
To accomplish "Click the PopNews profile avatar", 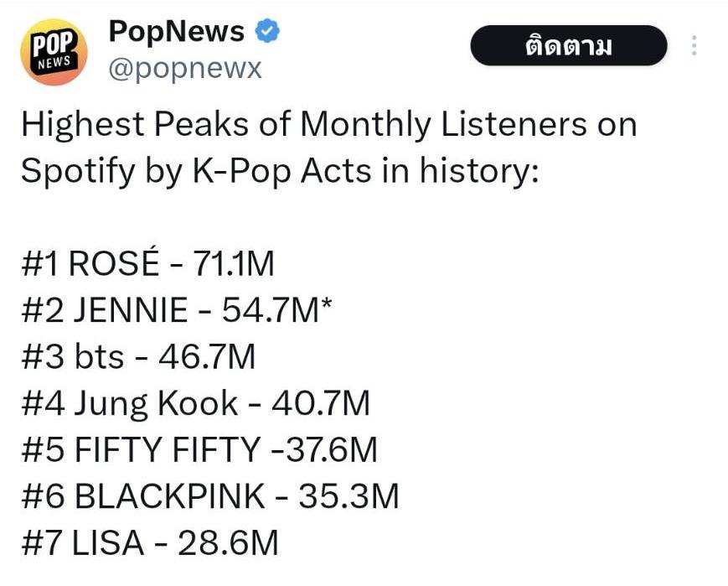I will [x=54, y=53].
